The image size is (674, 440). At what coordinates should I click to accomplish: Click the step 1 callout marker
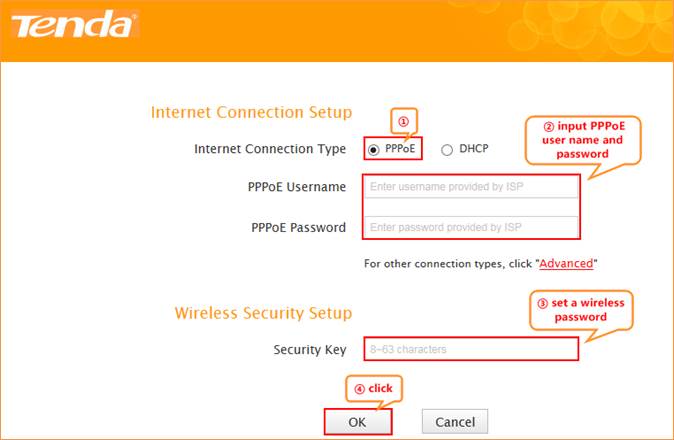[404, 122]
